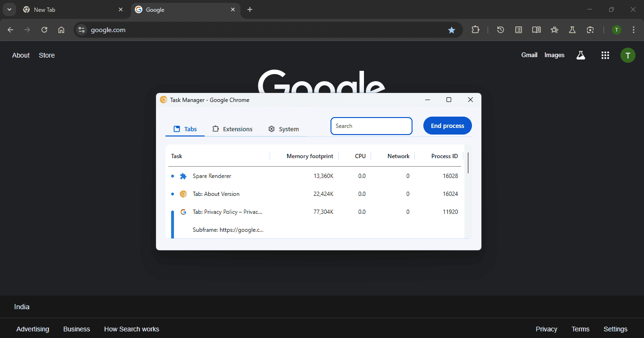This screenshot has width=644, height=338.
Task: Reload the google.com page
Action: (x=44, y=30)
